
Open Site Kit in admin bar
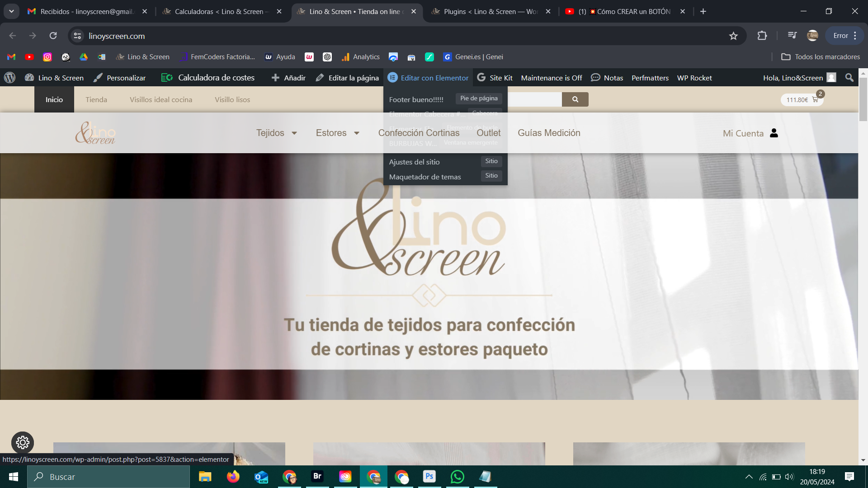(495, 78)
